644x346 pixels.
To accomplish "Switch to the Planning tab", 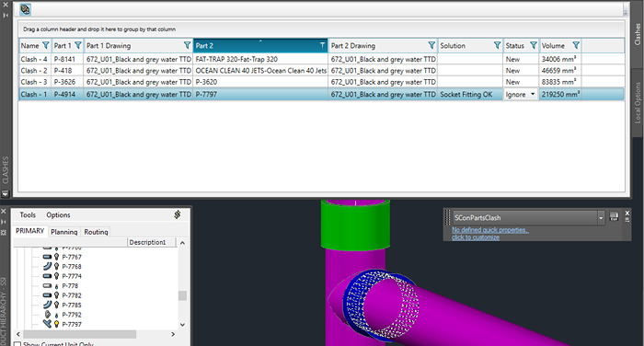I will coord(64,232).
